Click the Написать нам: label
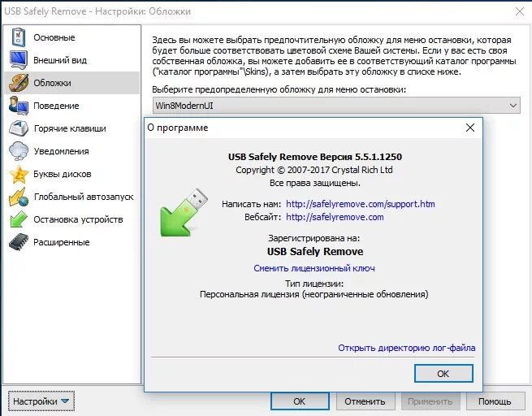This screenshot has height=416, width=532. (x=252, y=204)
